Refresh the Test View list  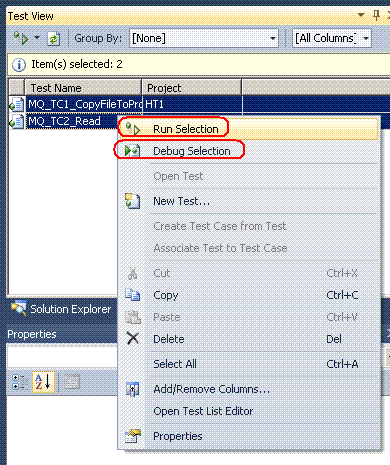point(54,39)
